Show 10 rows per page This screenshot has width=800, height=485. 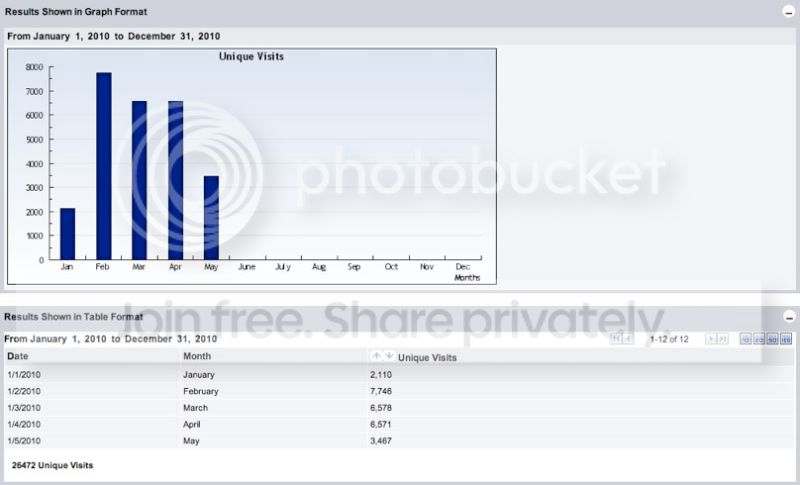click(x=745, y=339)
